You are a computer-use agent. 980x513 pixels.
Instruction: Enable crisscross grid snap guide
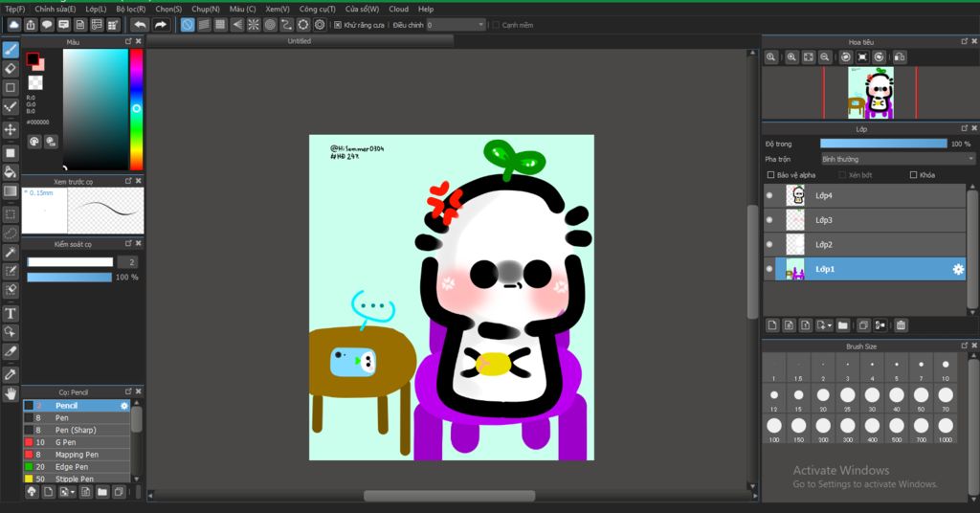[x=220, y=25]
